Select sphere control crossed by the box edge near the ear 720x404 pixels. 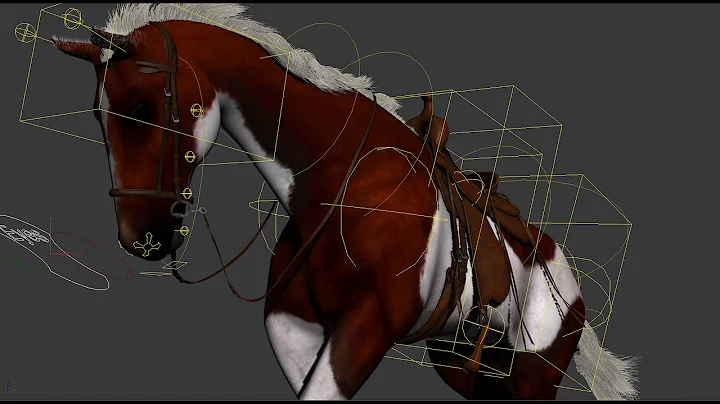point(72,19)
